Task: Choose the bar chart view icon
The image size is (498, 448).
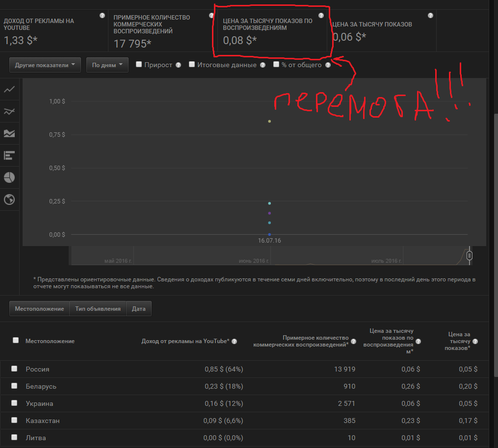Action: [x=9, y=156]
